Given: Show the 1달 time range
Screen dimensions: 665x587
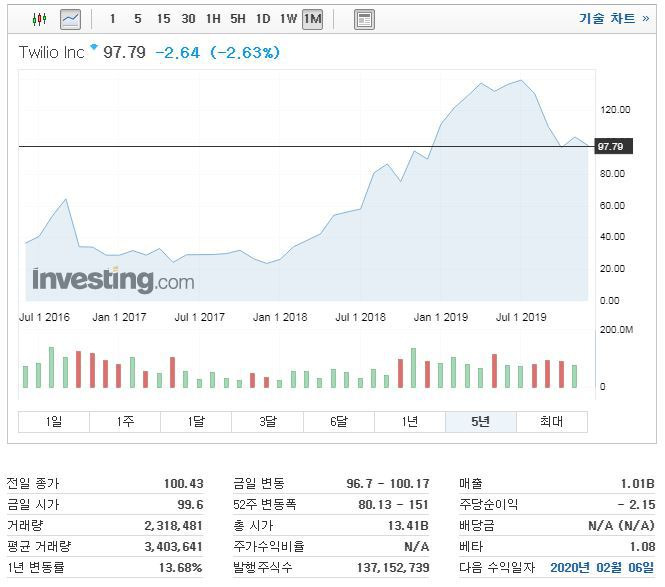Looking at the screenshot, I should [x=196, y=422].
